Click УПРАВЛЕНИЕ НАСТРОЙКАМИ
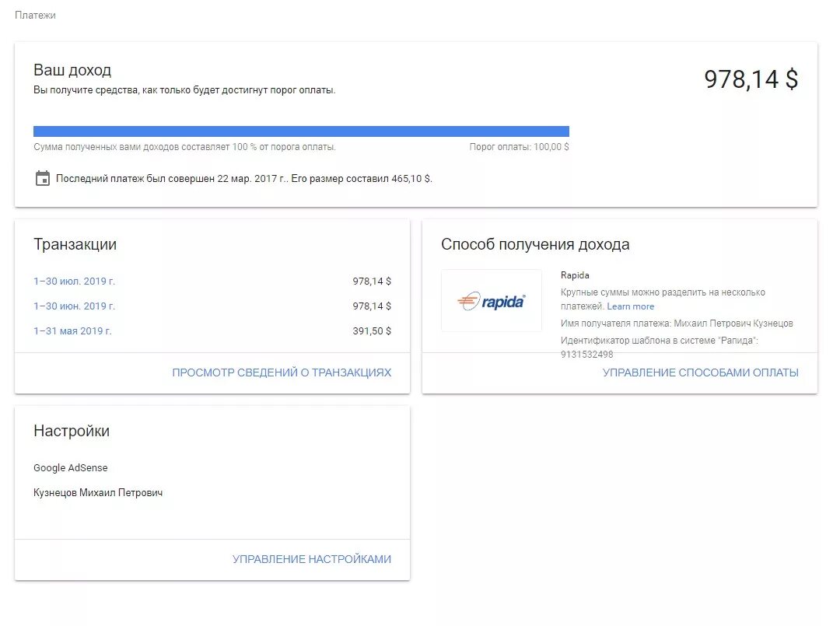The image size is (840, 626). [312, 559]
